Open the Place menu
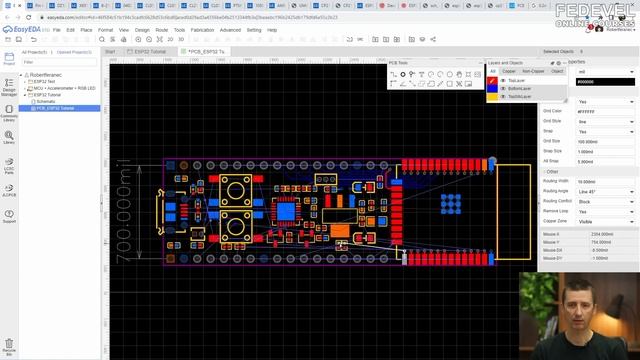The height and width of the screenshot is (360, 640). click(x=86, y=30)
